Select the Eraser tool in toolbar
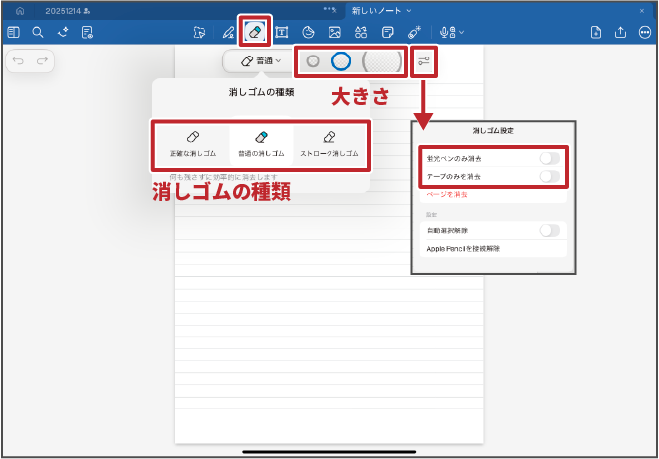The image size is (659, 459). (x=256, y=32)
